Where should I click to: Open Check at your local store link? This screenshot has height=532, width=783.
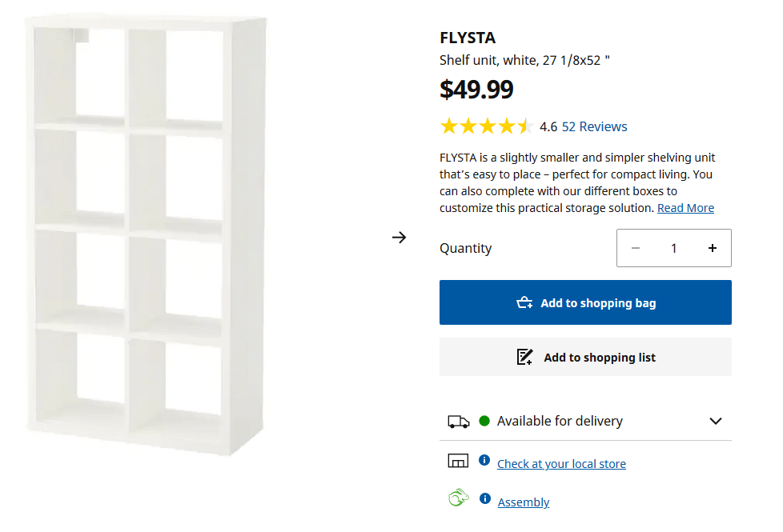coord(561,464)
